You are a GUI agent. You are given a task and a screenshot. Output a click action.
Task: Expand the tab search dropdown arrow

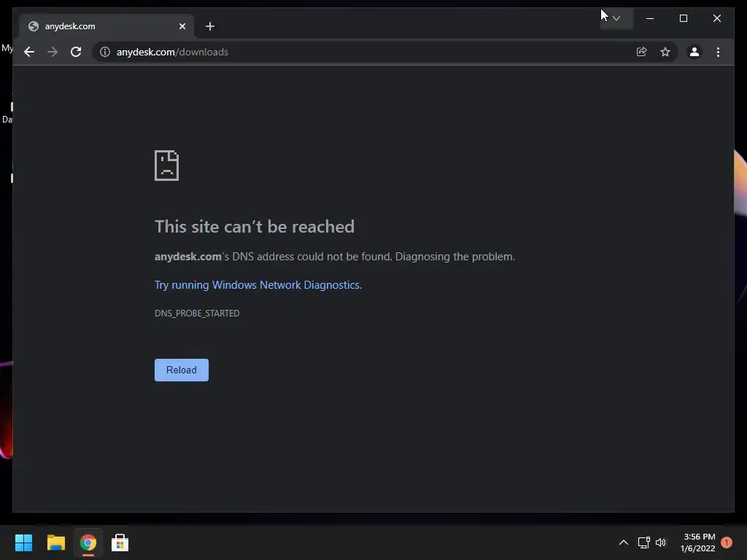pyautogui.click(x=616, y=18)
